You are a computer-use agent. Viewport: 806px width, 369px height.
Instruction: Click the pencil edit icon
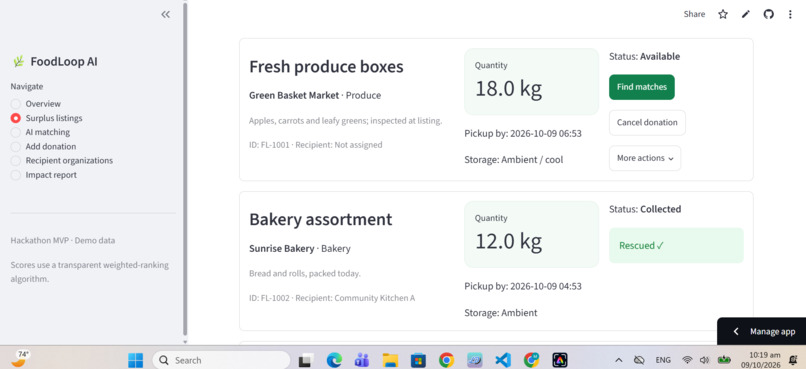[x=745, y=14]
